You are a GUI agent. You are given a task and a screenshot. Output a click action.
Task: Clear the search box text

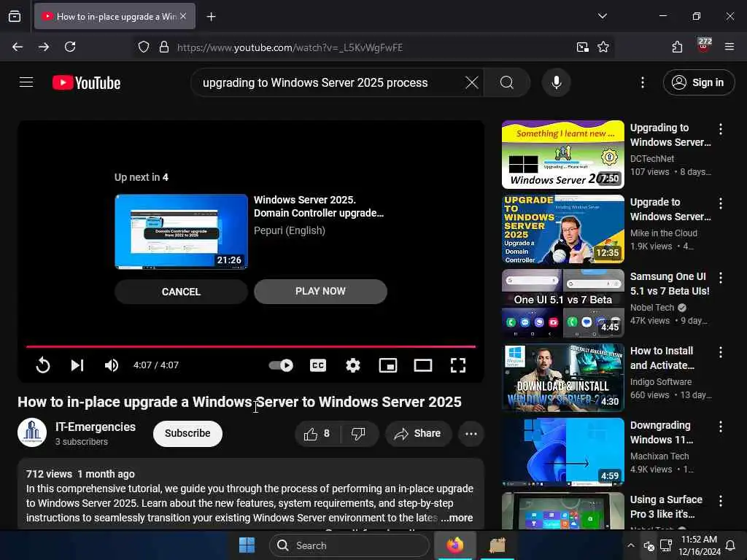pos(472,82)
